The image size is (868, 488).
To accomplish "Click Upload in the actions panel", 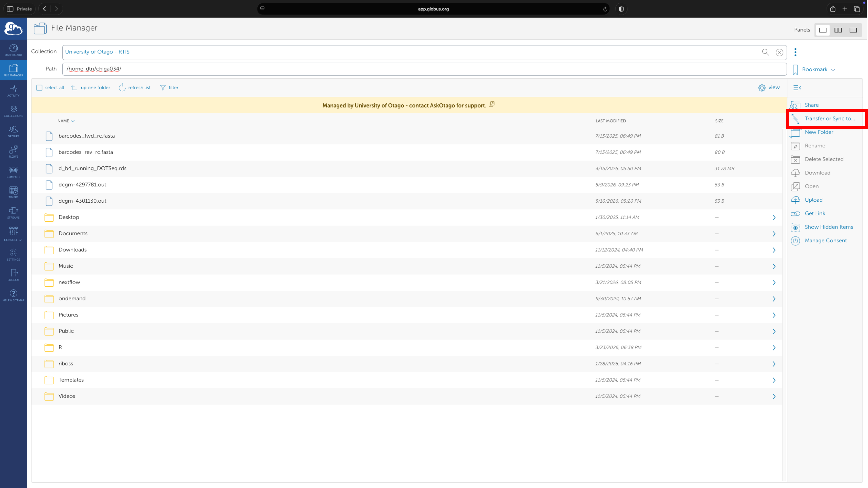I will pos(813,200).
